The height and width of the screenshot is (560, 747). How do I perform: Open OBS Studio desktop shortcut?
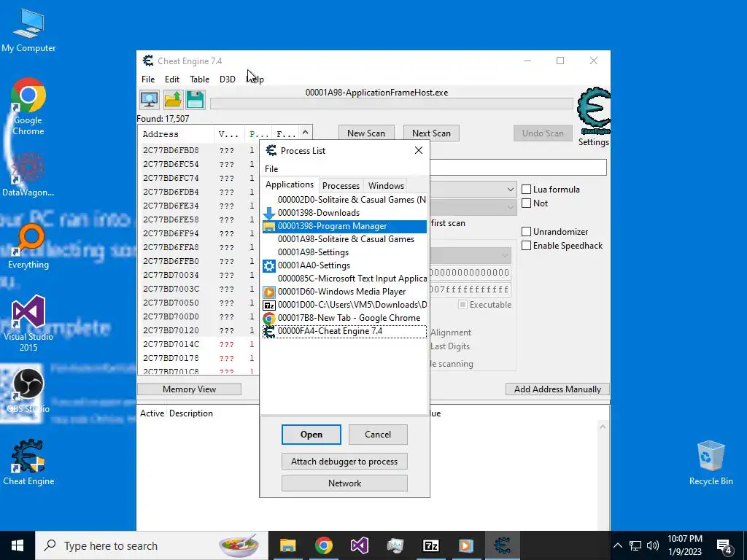[28, 391]
